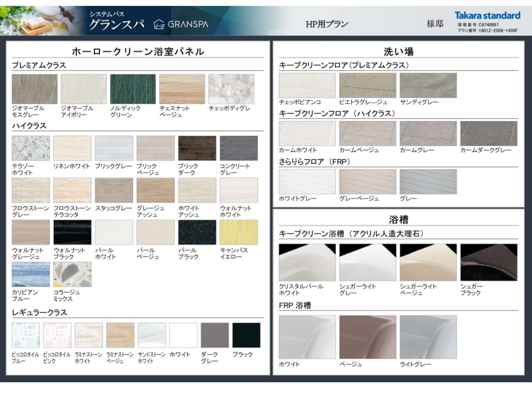Viewport: 532px width, 399px height.
Task: Choose the ブリックダーク panel swatch
Action: point(197,148)
